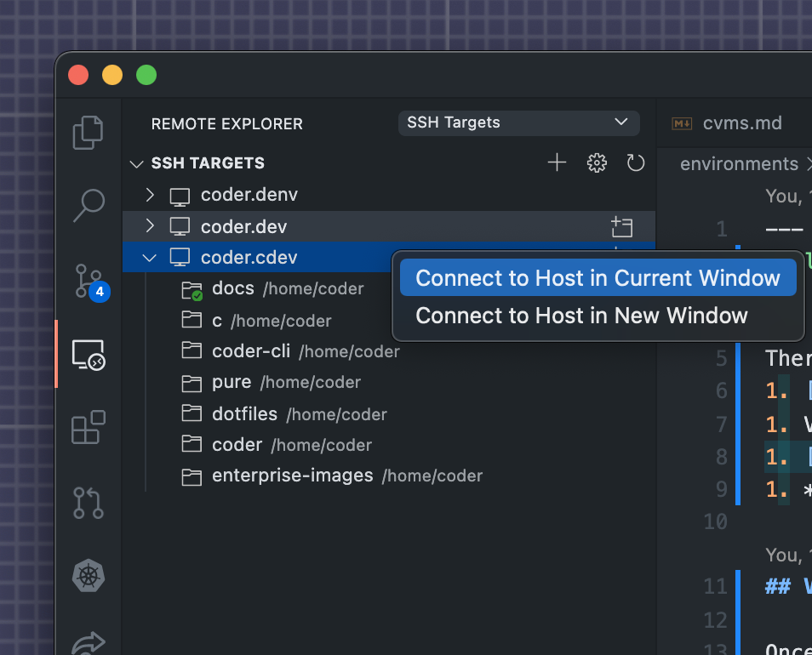This screenshot has width=812, height=655.
Task: Open the Search view
Action: [88, 205]
